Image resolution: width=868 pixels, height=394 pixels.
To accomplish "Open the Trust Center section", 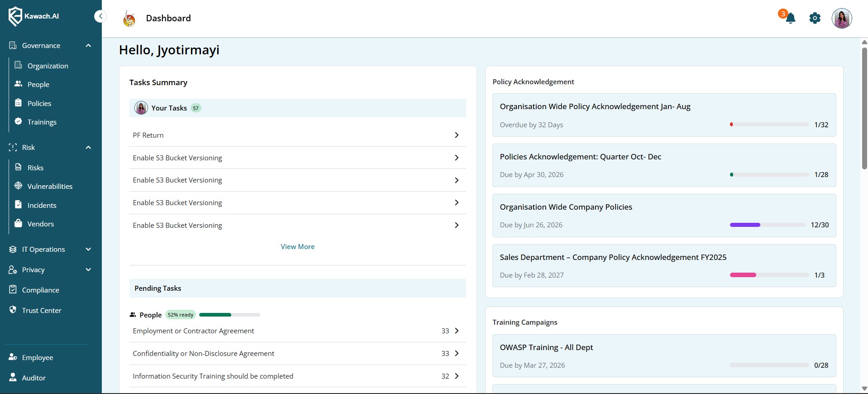I will [x=41, y=310].
